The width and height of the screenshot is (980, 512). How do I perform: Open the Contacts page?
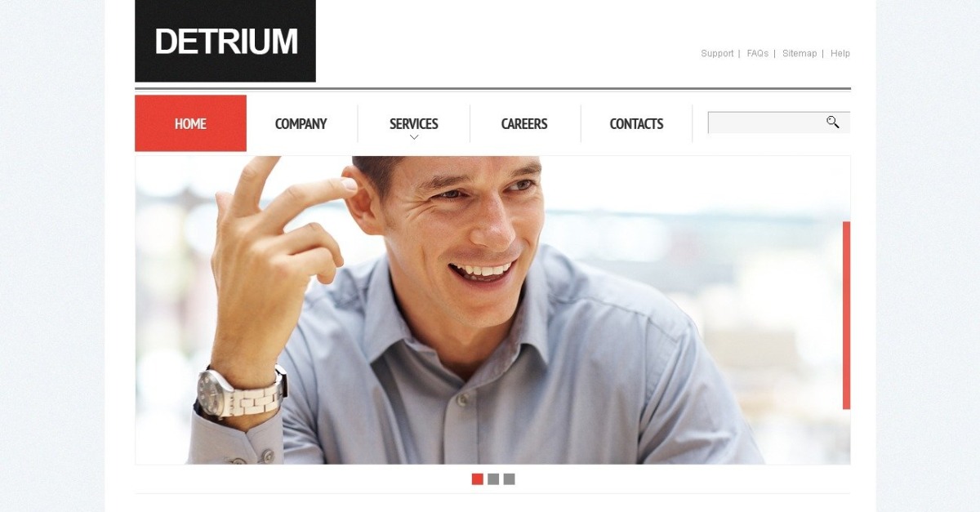(x=636, y=124)
